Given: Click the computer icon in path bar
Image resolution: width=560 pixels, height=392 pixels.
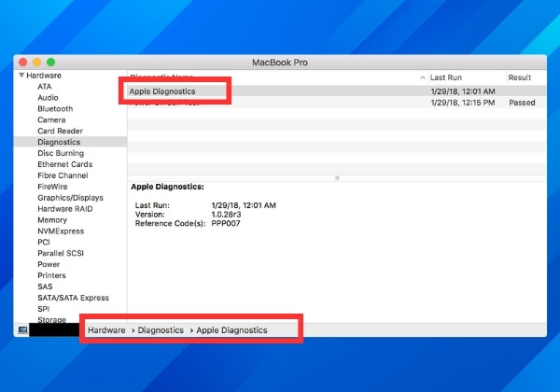Looking at the screenshot, I should [x=22, y=330].
